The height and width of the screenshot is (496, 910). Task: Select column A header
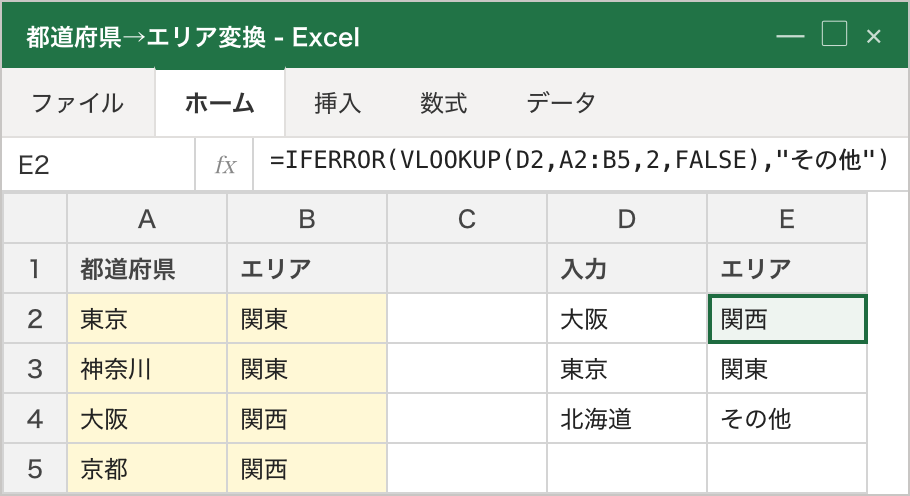147,219
